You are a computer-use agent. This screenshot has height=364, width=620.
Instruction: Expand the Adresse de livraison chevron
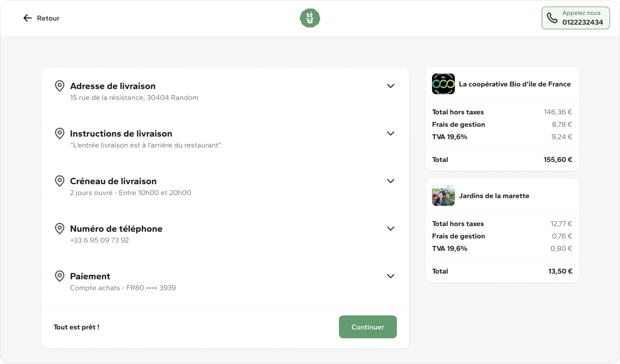390,86
